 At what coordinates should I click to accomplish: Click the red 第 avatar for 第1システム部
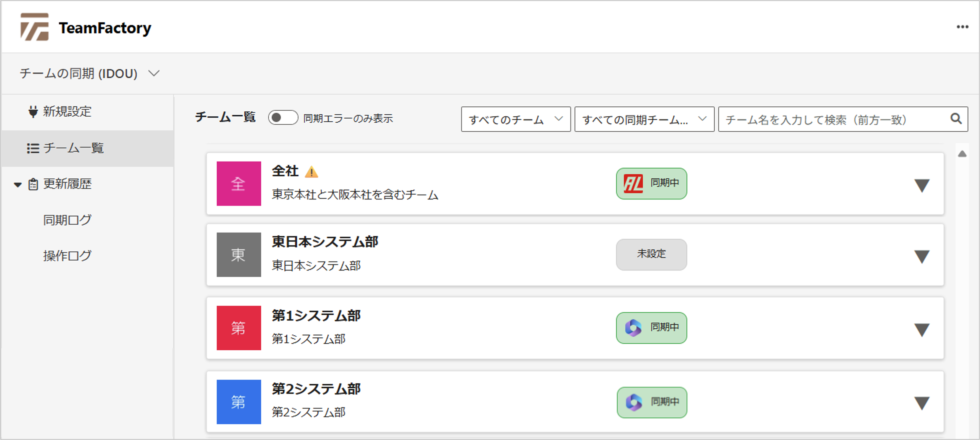239,328
